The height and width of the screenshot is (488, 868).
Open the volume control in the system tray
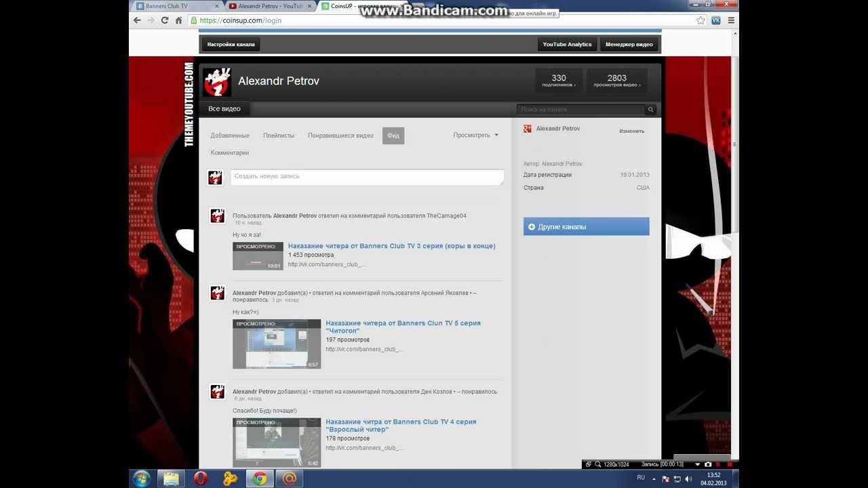[688, 479]
